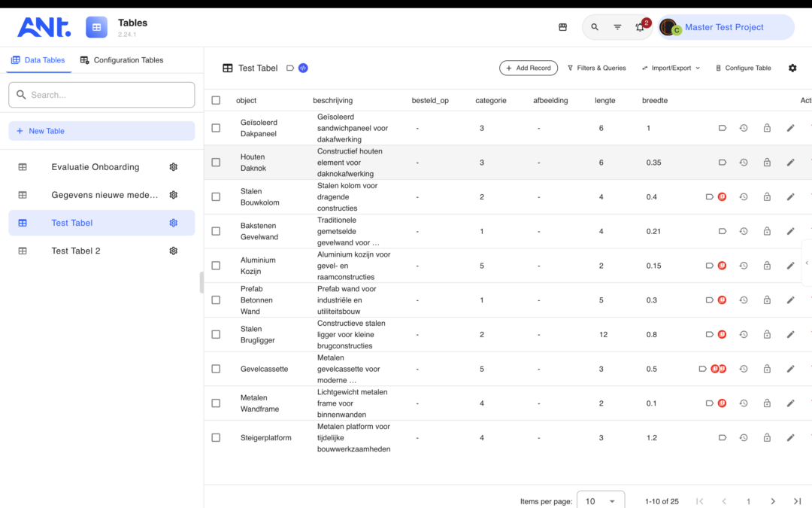Toggle the select-all checkbox in table header
Image resolution: width=812 pixels, height=508 pixels.
tap(216, 101)
